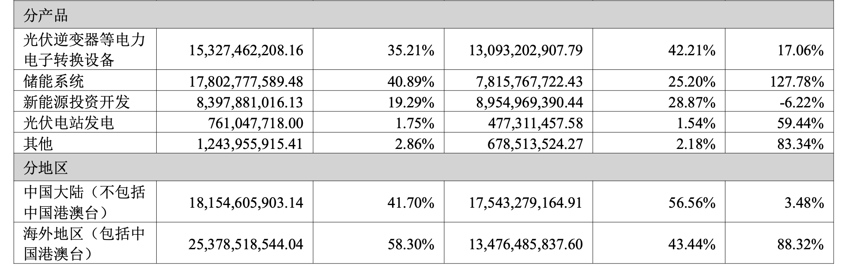Viewport: 868px width, 274px height.
Task: Select the 海外地区(包括中国港澳台) row label
Action: pos(84,244)
